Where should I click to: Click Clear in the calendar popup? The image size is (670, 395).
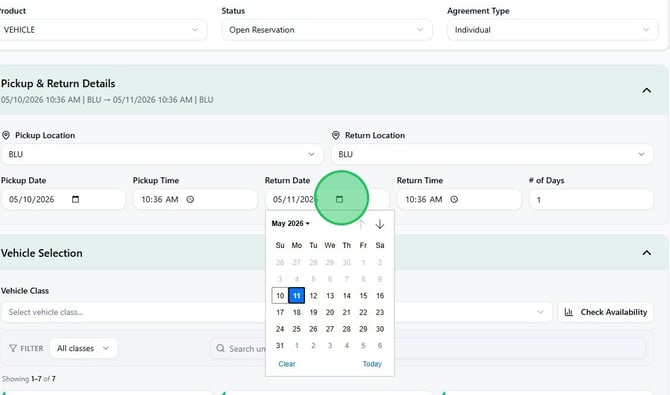click(287, 364)
